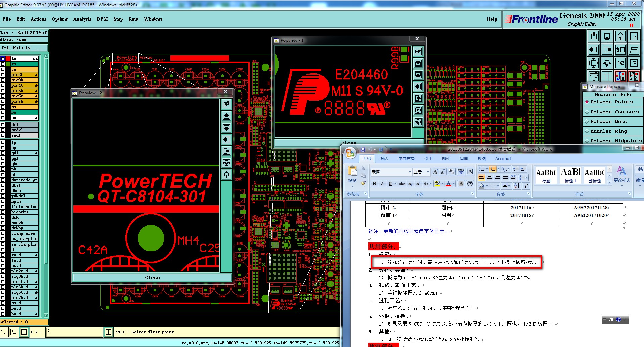Open the underline style dropdown arrow
The width and height of the screenshot is (644, 347).
395,184
